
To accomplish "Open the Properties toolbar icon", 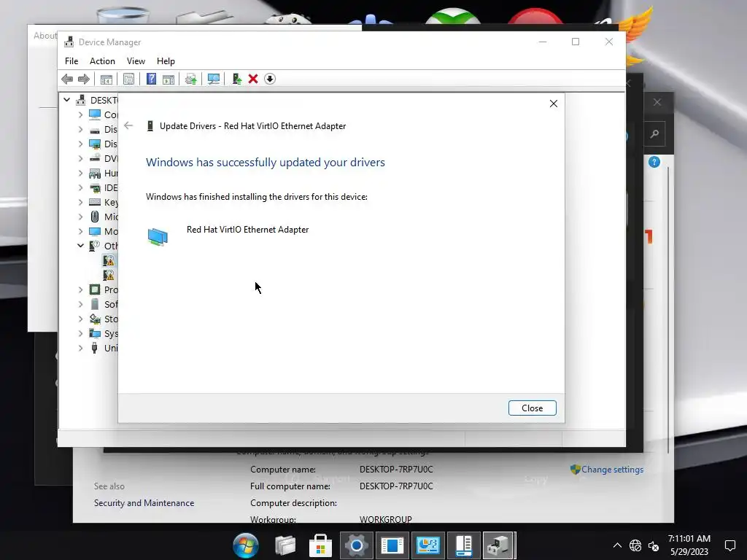I will [x=128, y=79].
